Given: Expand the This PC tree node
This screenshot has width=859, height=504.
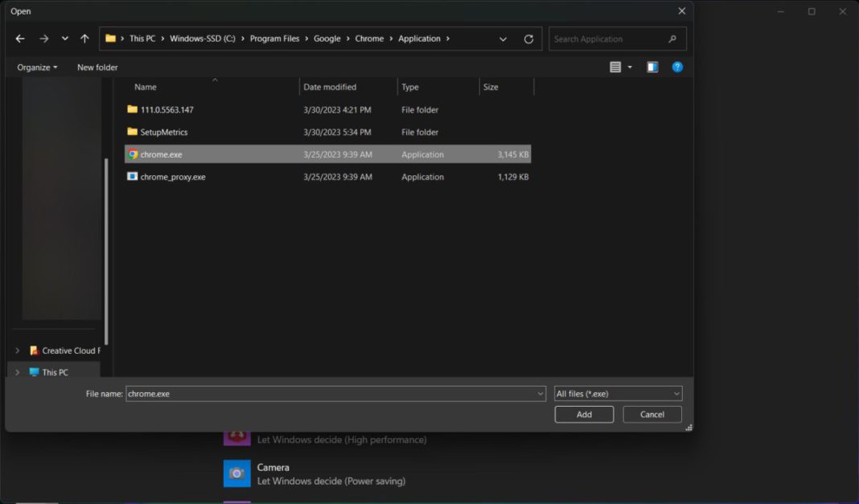Looking at the screenshot, I should click(17, 372).
